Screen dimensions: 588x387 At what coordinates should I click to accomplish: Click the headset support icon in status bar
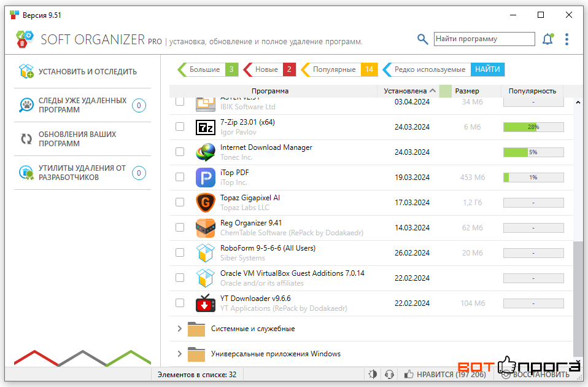389,374
